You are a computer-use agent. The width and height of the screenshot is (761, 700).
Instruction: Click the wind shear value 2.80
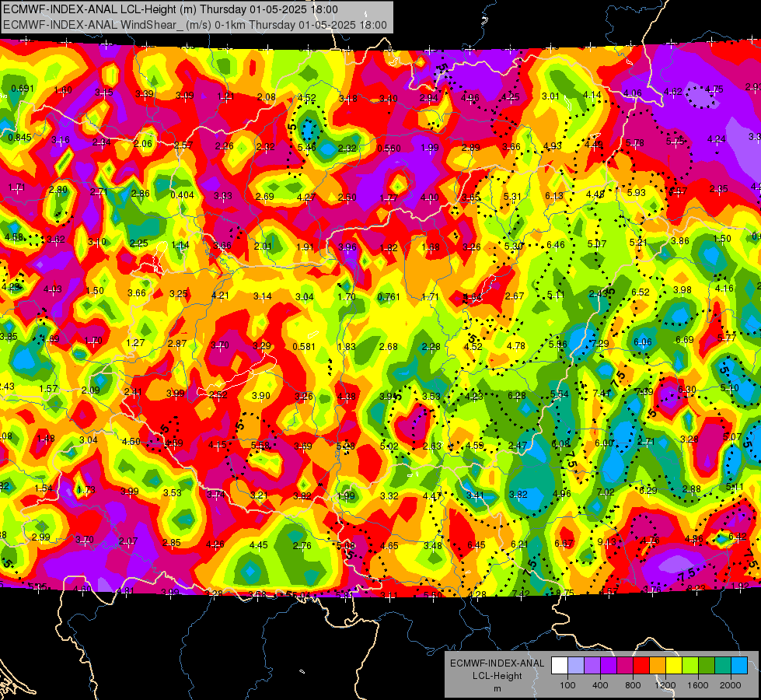pos(58,190)
